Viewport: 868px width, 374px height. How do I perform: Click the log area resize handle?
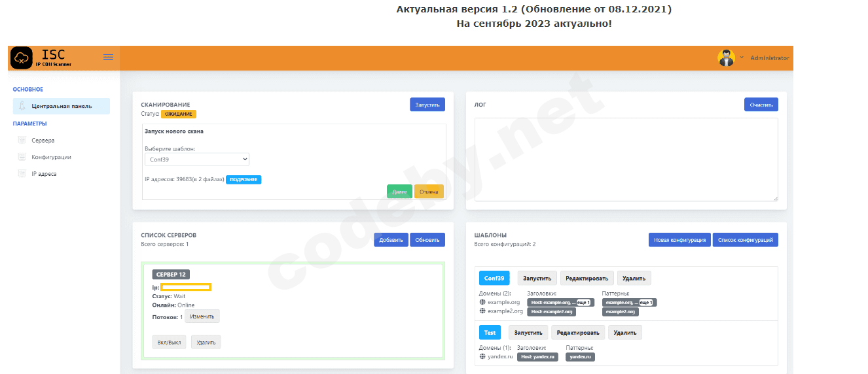point(775,198)
